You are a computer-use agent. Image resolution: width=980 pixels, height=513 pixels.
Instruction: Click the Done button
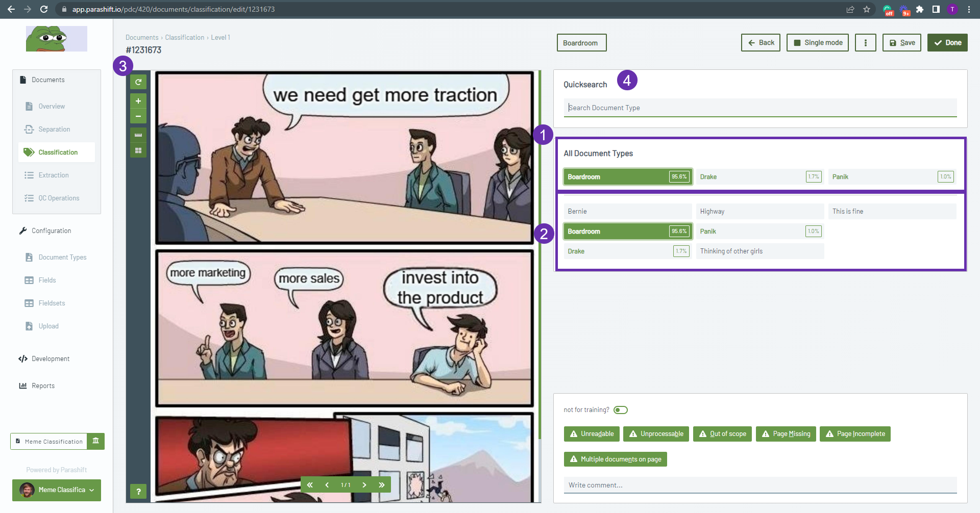(x=947, y=43)
